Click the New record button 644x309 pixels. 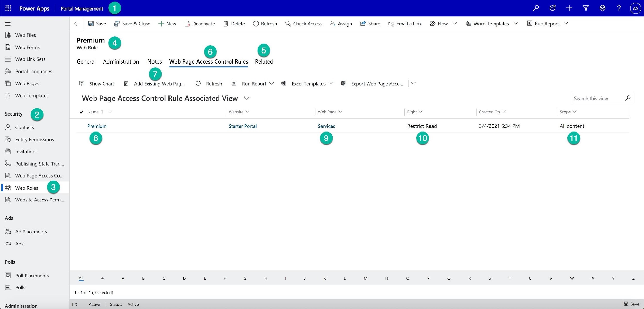(x=167, y=24)
